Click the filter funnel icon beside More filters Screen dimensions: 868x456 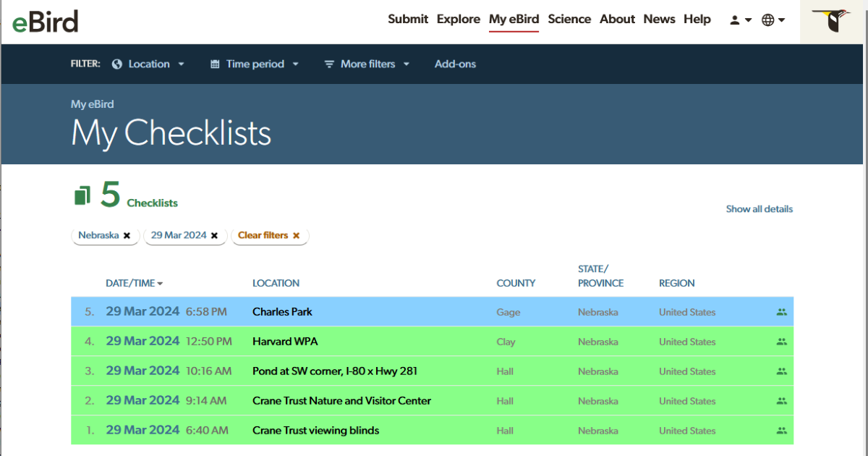tap(330, 64)
